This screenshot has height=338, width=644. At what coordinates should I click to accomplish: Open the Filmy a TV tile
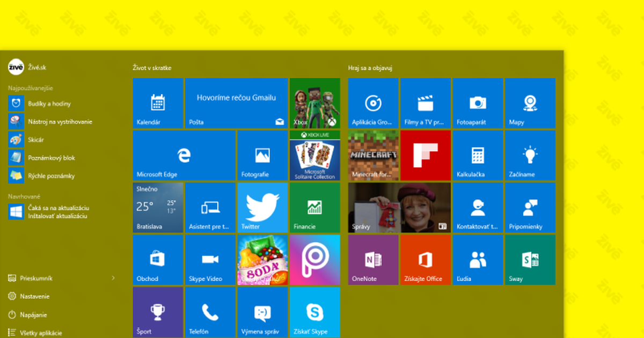[x=425, y=103]
